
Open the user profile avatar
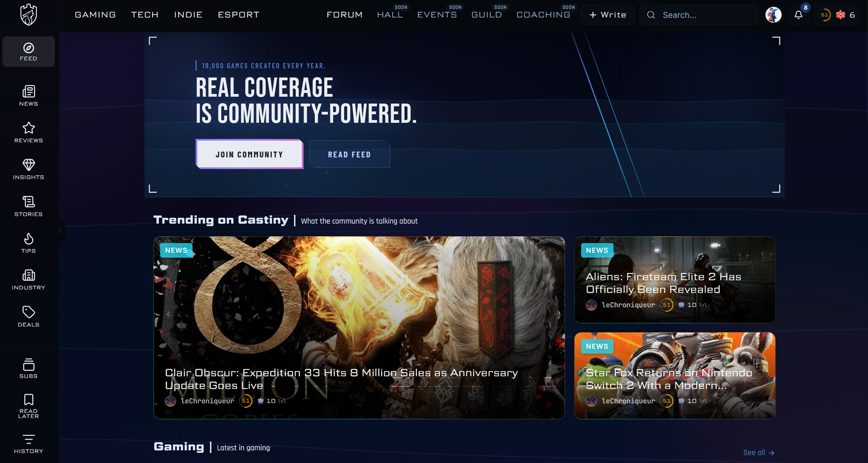(774, 15)
